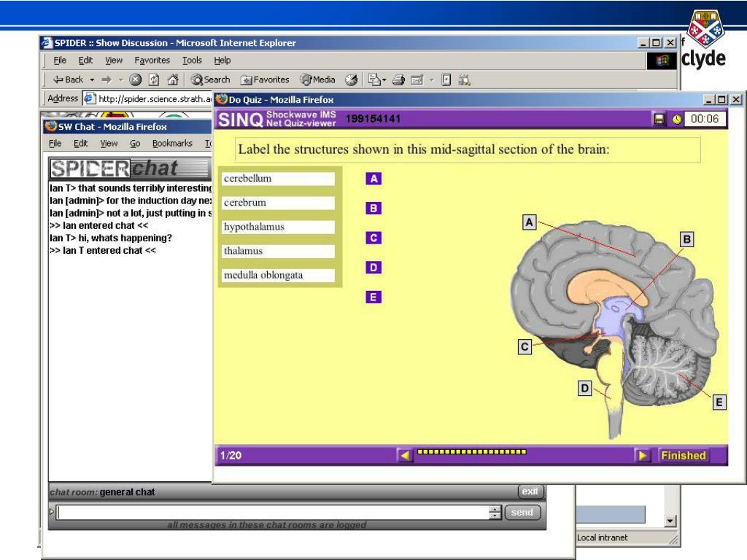
Task: Click label B on the brain diagram
Action: (687, 239)
